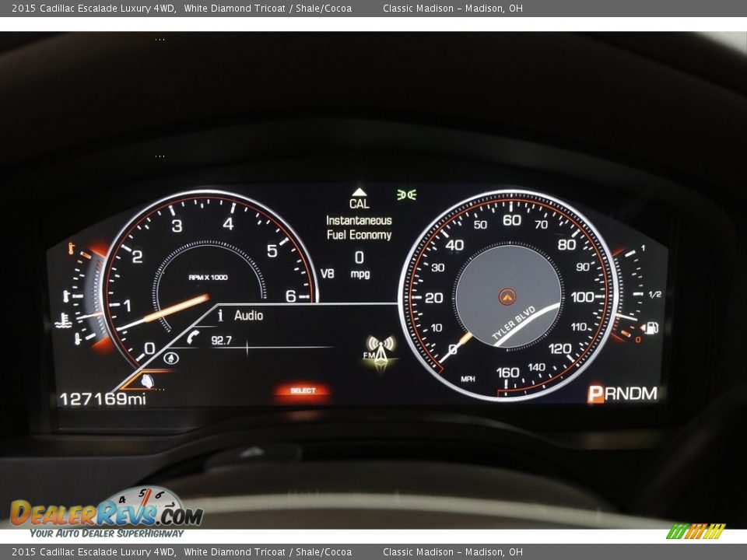Tap the FM radio tower icon
The image size is (747, 560).
tap(381, 350)
